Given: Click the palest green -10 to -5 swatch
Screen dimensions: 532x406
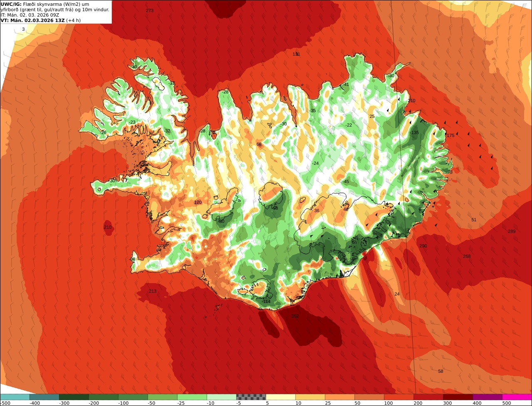Looking at the screenshot, I should (x=222, y=397).
